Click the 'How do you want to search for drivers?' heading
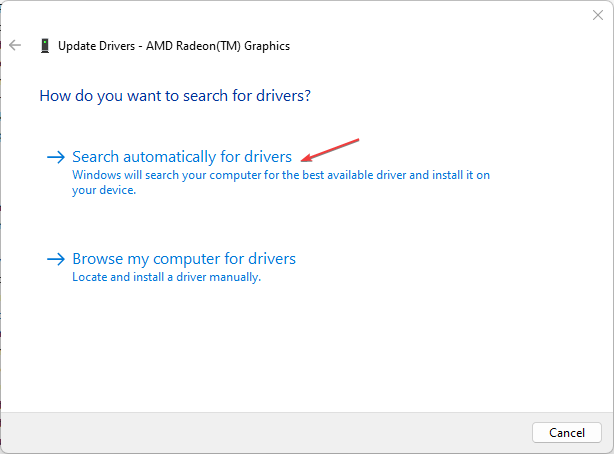Image resolution: width=614 pixels, height=454 pixels. pos(175,96)
